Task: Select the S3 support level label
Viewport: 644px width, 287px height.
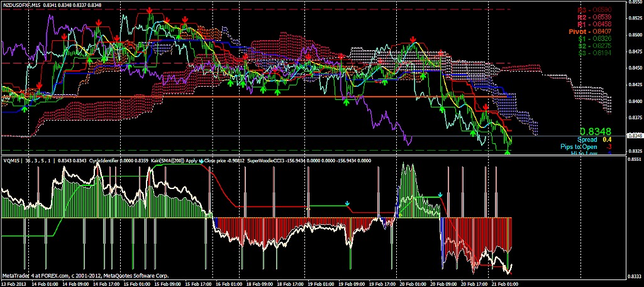Action: (594, 51)
